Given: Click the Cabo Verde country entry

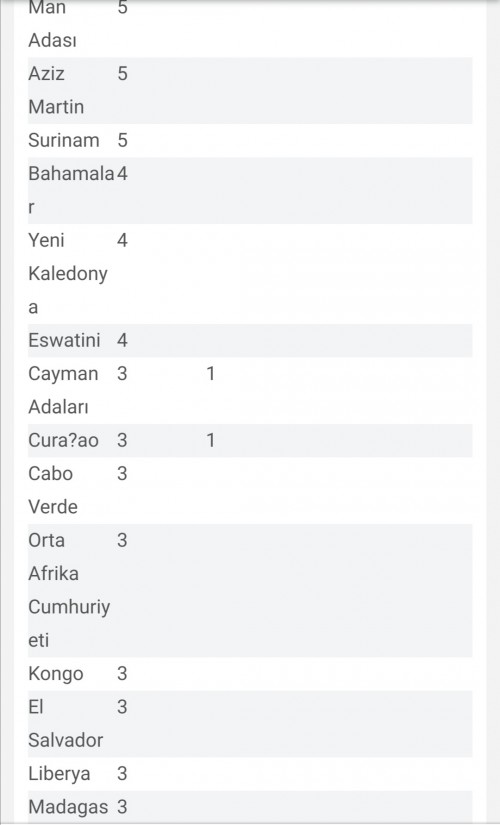Looking at the screenshot, I should [53, 490].
